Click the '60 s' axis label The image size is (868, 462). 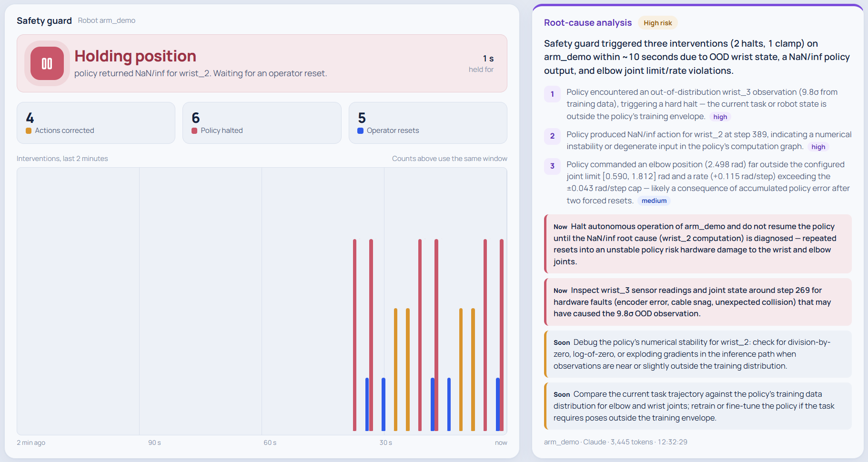[x=270, y=442]
